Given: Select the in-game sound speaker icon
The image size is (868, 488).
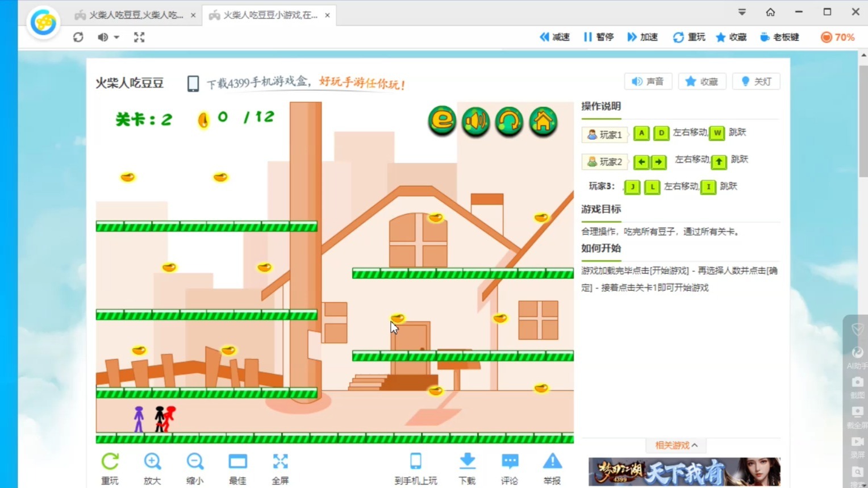Looking at the screenshot, I should pos(475,121).
